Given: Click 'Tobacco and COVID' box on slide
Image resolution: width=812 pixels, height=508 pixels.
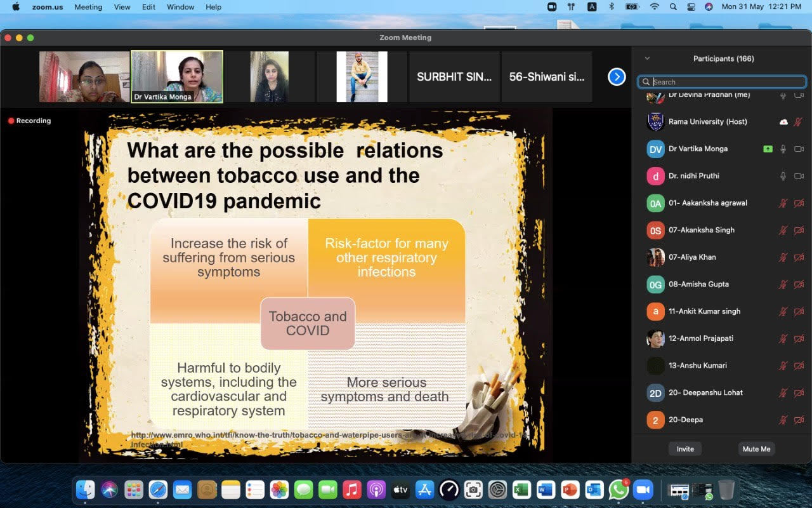Looking at the screenshot, I should click(308, 323).
